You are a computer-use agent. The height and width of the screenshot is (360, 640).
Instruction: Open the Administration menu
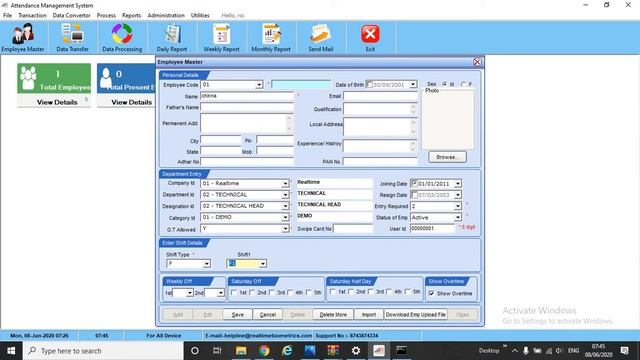coord(166,15)
